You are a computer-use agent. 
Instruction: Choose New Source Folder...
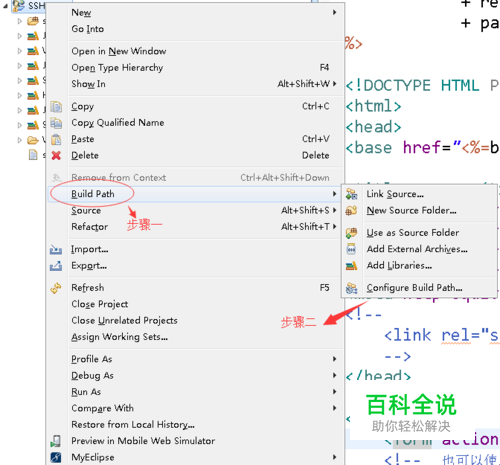419,210
